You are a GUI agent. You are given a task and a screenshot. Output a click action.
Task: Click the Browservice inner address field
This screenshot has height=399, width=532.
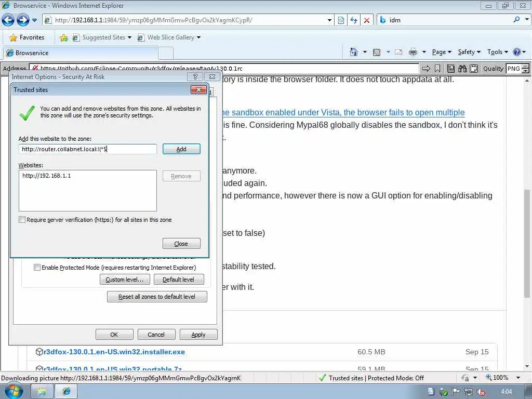[x=224, y=69]
